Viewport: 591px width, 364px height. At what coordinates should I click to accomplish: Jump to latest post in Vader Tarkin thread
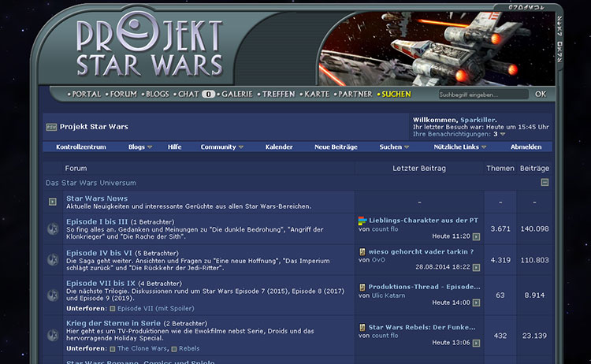click(x=476, y=267)
